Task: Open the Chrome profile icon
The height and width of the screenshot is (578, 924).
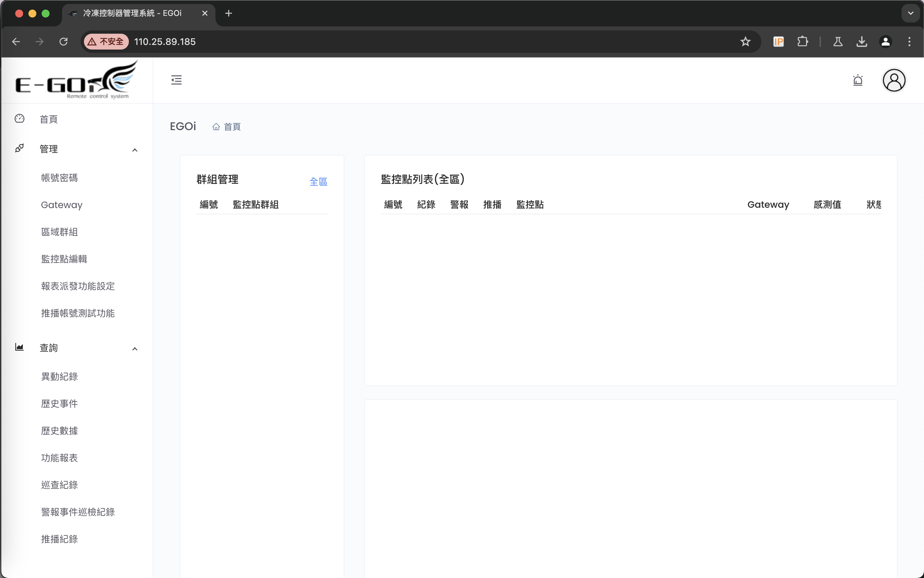Action: (885, 41)
